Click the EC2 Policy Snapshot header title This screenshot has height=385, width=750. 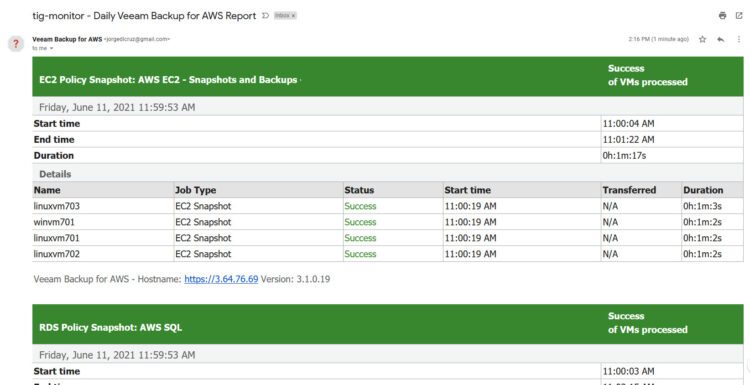click(x=168, y=80)
